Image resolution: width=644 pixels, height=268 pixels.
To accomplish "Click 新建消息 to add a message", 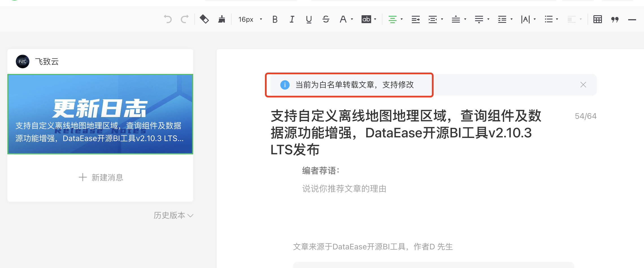I will coord(101,177).
